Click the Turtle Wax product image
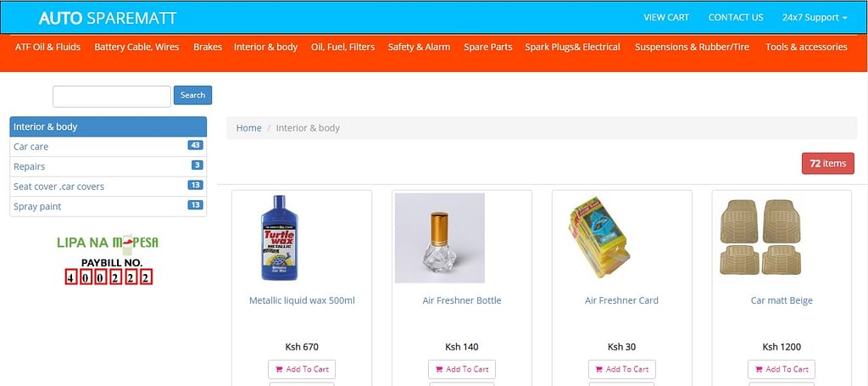 279,238
